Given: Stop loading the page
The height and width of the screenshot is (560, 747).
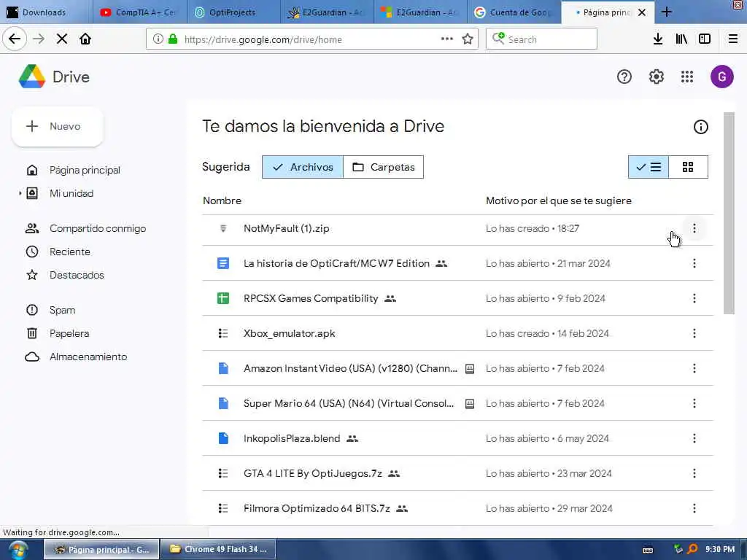Looking at the screenshot, I should point(62,39).
